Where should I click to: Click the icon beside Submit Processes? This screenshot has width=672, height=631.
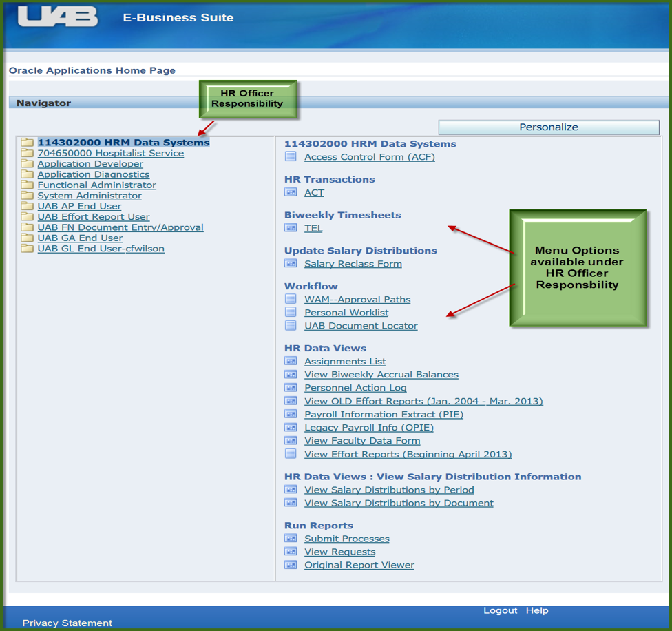[291, 539]
